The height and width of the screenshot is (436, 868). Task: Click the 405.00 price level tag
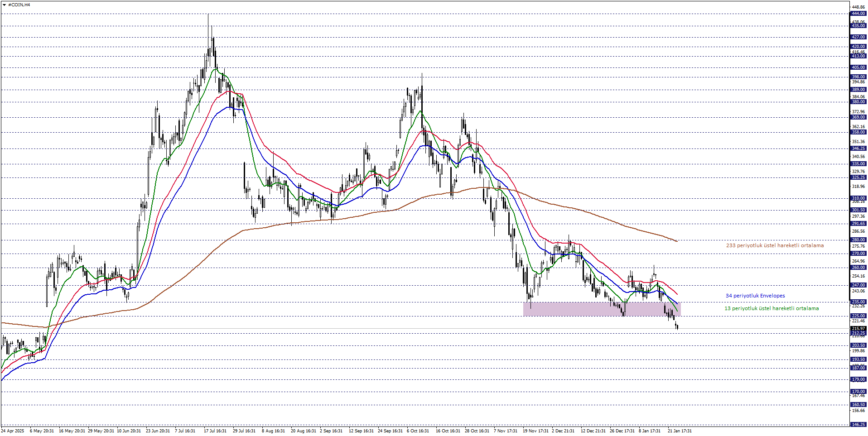[858, 67]
